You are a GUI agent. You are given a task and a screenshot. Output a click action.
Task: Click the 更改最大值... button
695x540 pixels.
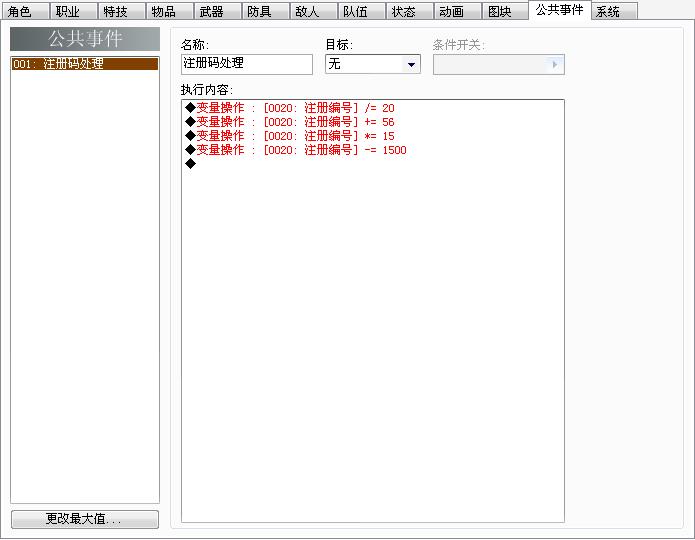pos(85,519)
